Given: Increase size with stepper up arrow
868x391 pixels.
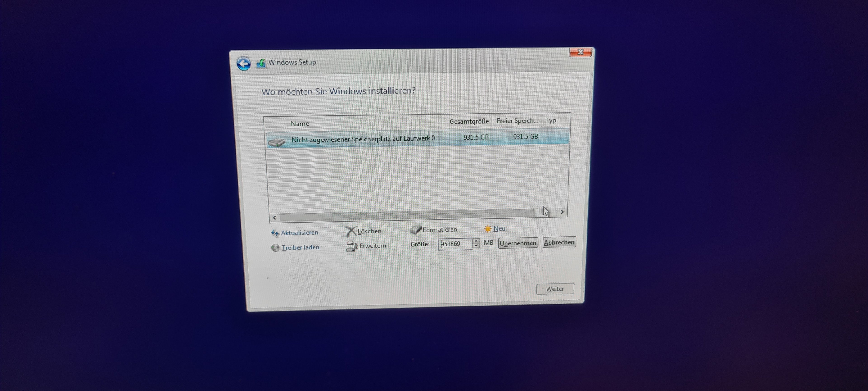Looking at the screenshot, I should point(476,241).
